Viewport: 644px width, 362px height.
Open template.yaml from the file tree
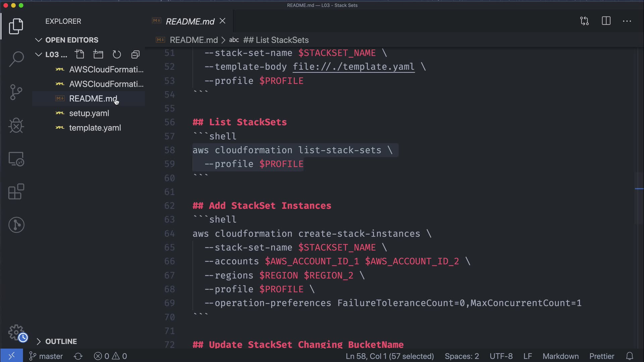[x=95, y=128]
